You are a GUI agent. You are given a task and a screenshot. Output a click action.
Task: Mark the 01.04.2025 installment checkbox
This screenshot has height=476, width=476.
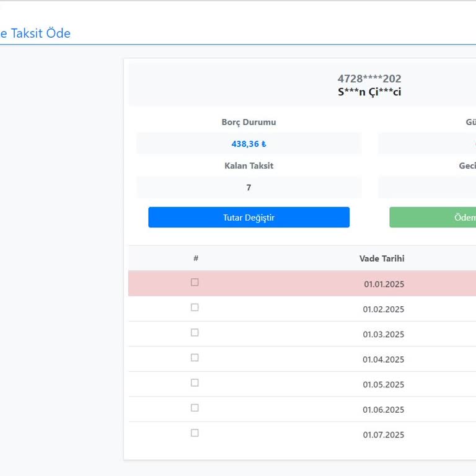(195, 358)
